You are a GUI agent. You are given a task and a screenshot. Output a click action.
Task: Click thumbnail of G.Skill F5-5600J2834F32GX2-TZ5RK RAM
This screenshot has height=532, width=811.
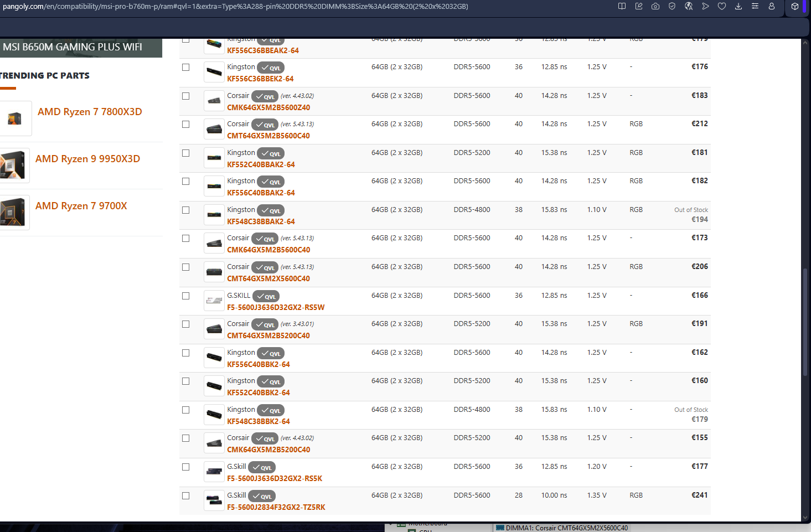(214, 500)
